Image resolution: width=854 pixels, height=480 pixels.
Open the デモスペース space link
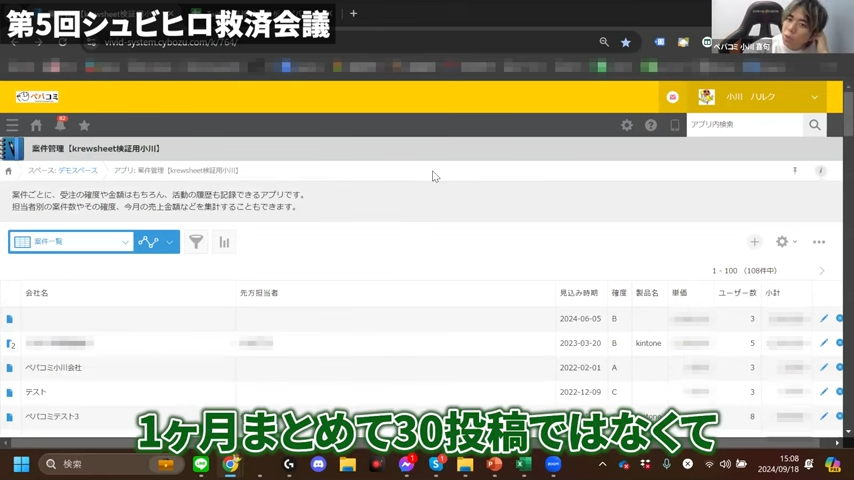(78, 171)
